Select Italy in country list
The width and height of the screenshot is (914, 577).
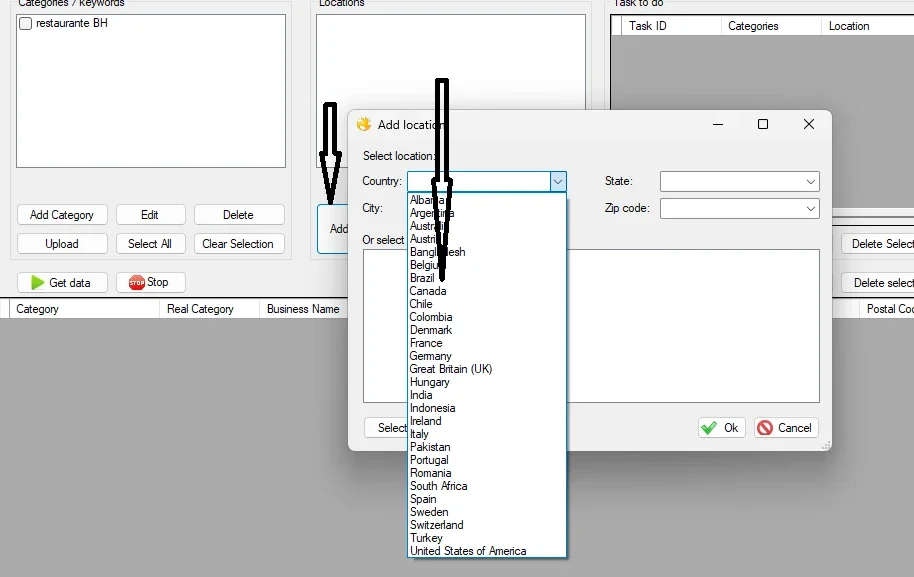487,434
